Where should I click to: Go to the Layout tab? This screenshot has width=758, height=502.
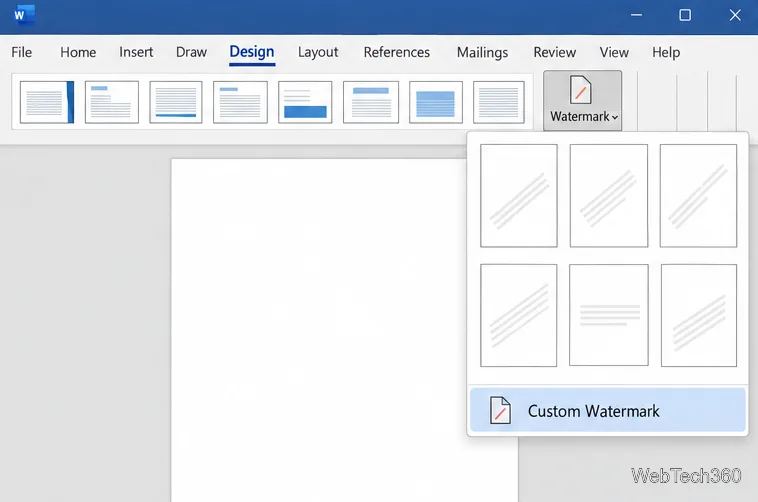coord(318,52)
